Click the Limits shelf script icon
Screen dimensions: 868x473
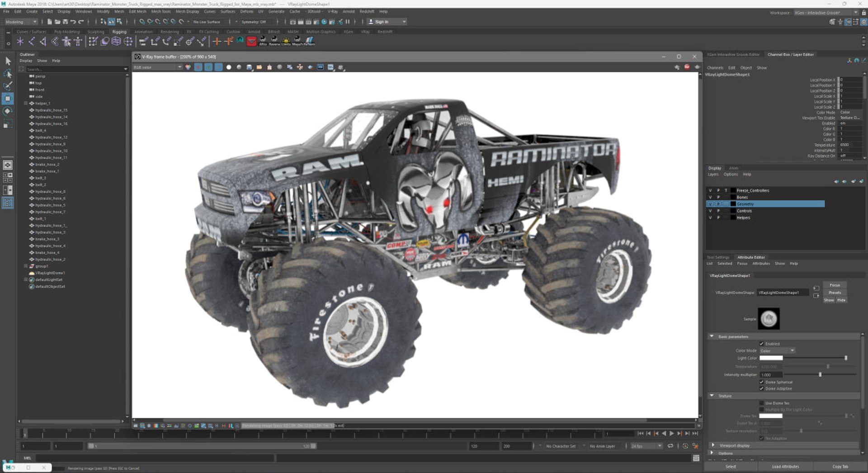[286, 42]
